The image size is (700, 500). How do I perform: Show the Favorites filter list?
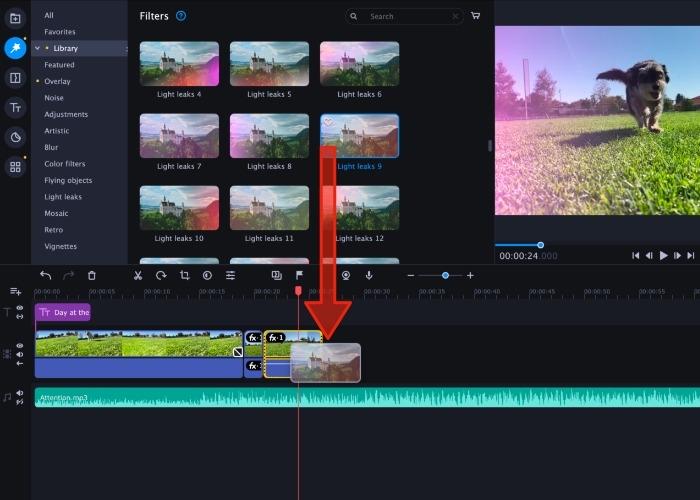click(x=59, y=32)
